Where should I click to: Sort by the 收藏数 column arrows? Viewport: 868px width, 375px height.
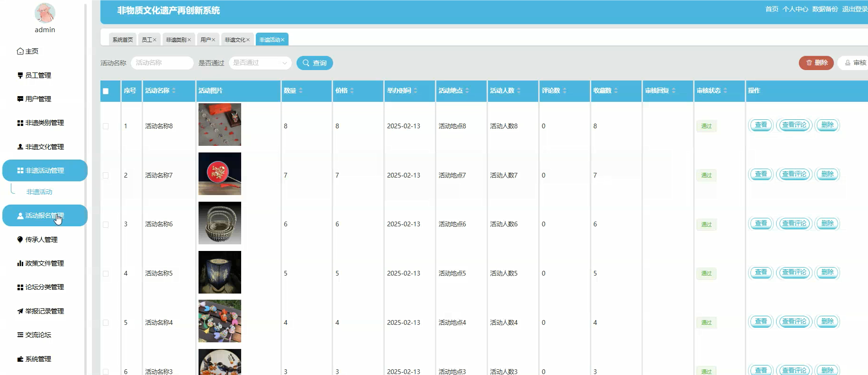pyautogui.click(x=616, y=90)
